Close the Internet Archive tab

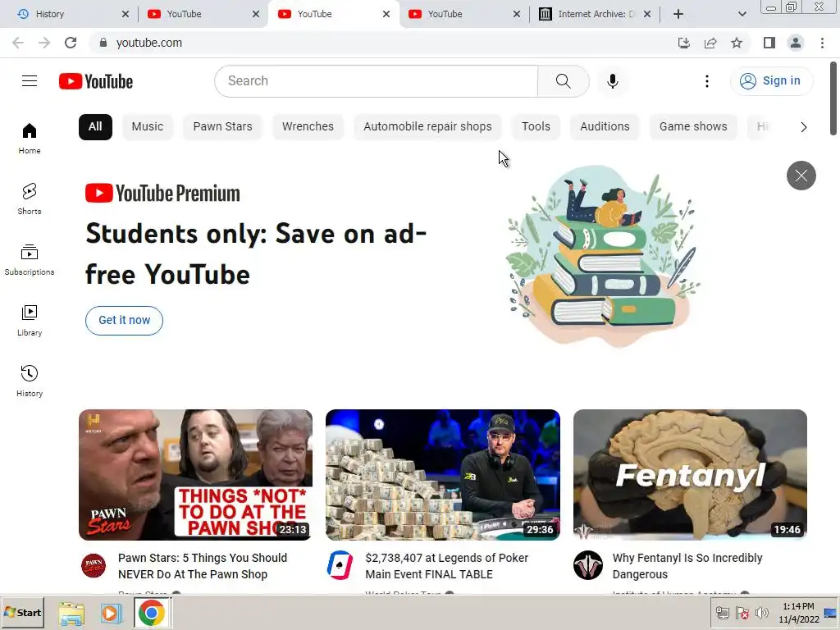coord(647,14)
